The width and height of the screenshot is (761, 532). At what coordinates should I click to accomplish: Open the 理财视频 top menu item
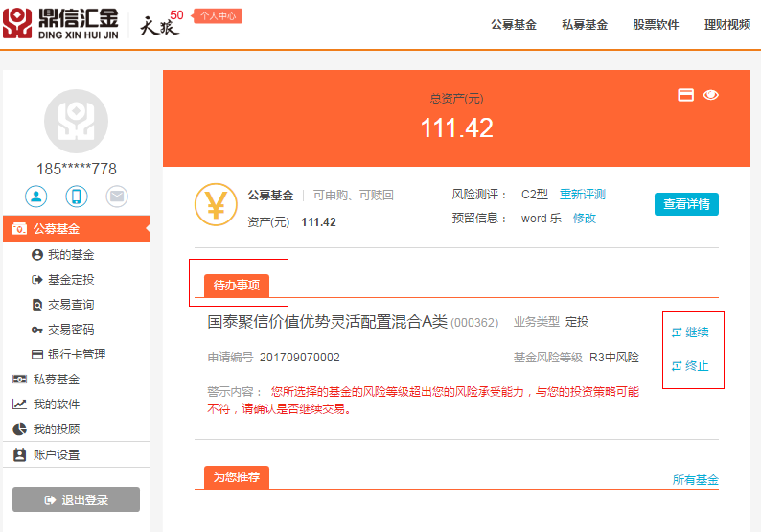pyautogui.click(x=726, y=25)
